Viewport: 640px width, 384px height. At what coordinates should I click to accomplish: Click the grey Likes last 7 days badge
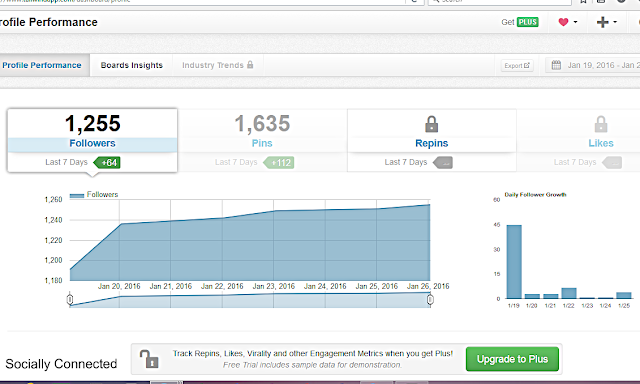pos(612,162)
